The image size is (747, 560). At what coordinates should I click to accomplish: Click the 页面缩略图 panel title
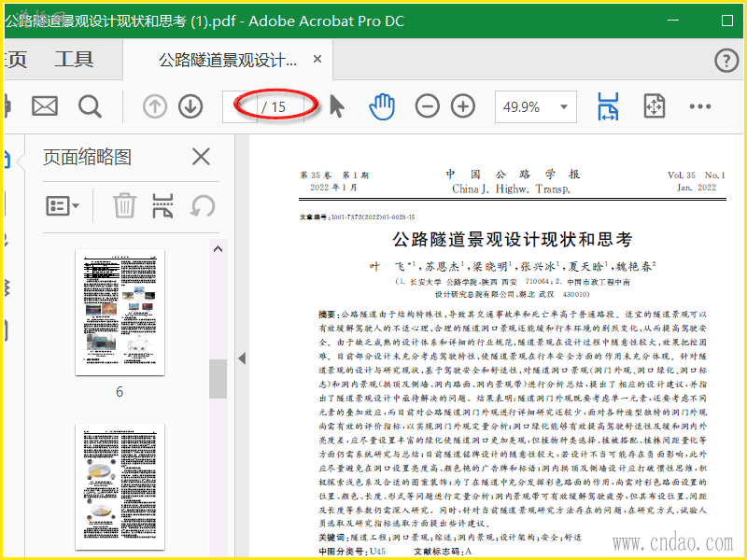[x=87, y=157]
